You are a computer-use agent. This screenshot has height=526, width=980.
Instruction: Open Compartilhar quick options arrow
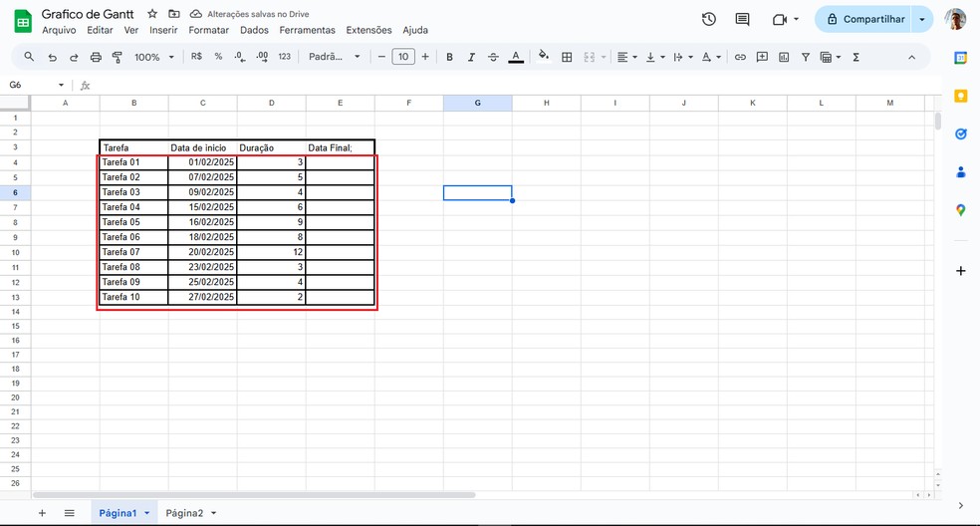click(x=922, y=19)
